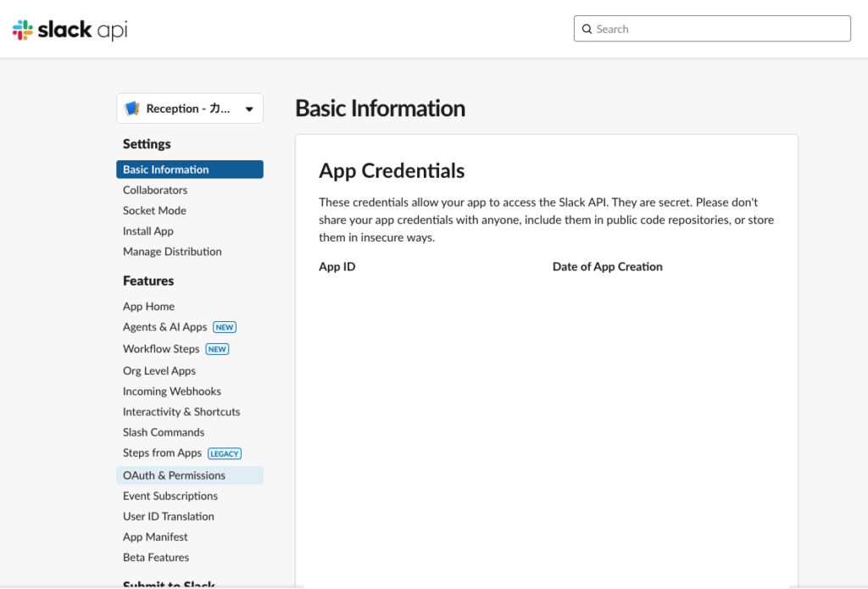Click the search magnifier icon
Viewport: 868px width, 589px height.
587,29
